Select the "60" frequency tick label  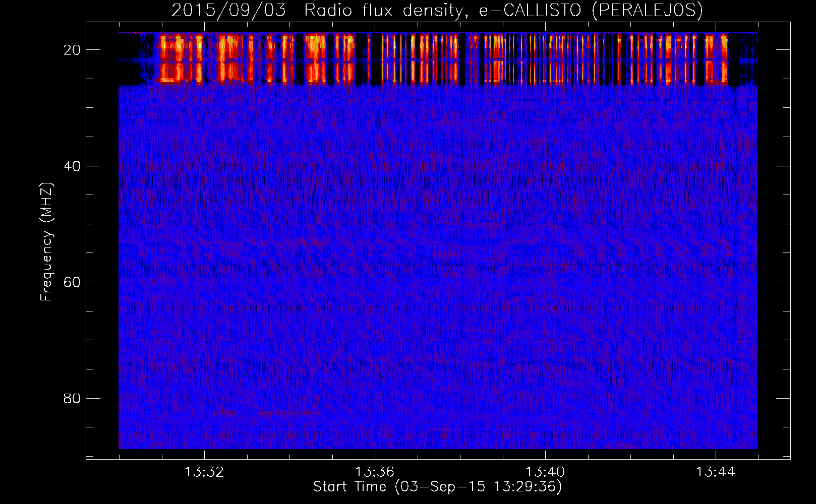(72, 282)
